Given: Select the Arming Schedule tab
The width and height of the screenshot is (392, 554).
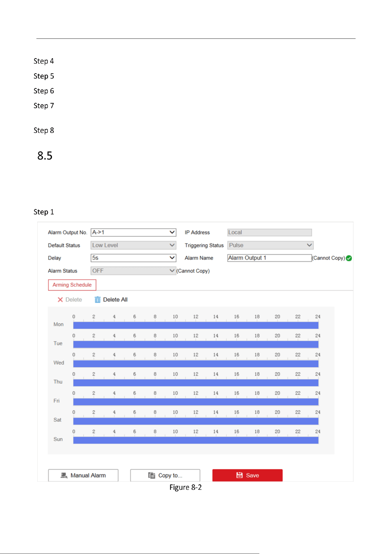Looking at the screenshot, I should 72,285.
